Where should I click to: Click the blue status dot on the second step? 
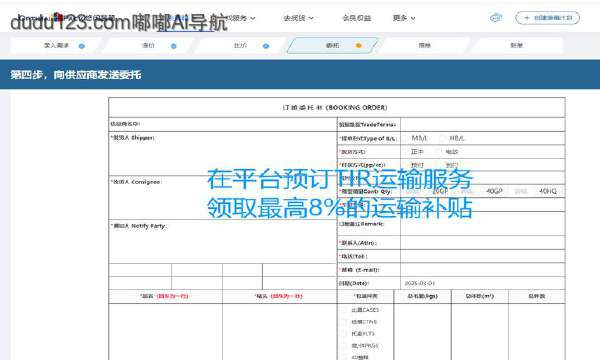(174, 46)
